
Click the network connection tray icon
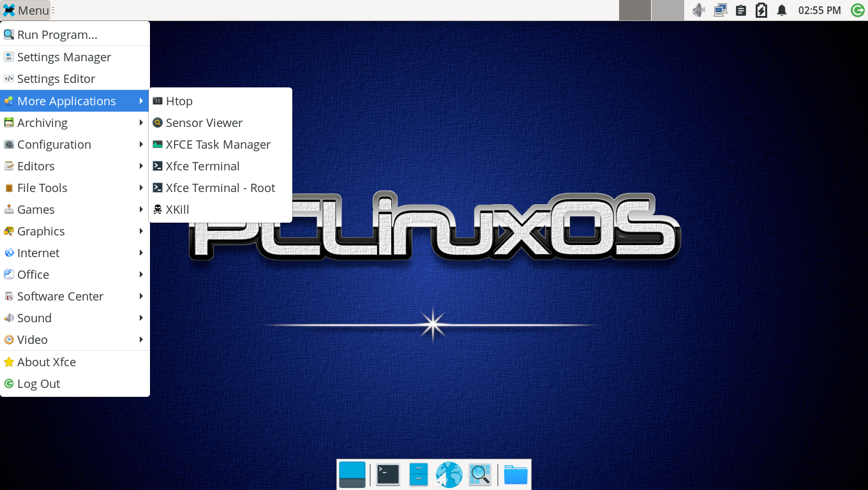[x=721, y=10]
